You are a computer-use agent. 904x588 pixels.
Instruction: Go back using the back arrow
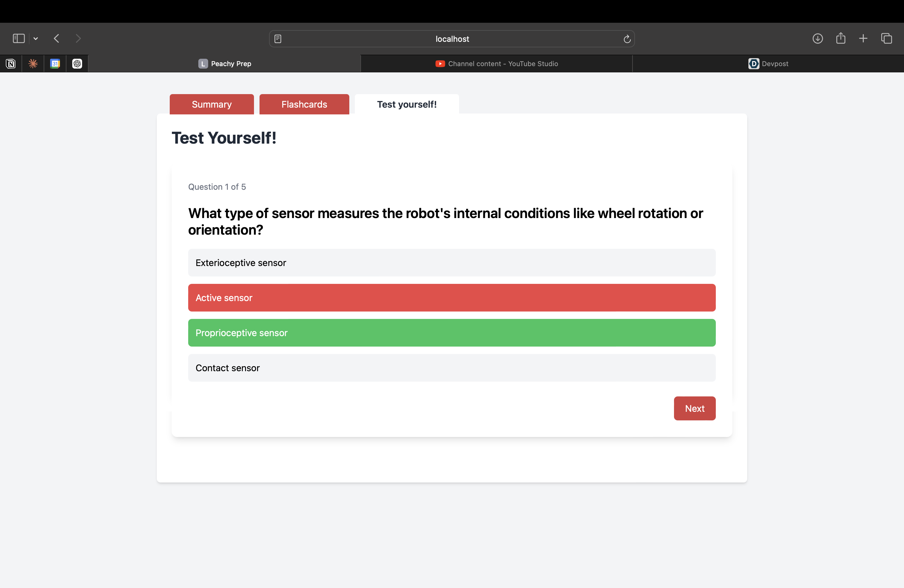tap(57, 38)
